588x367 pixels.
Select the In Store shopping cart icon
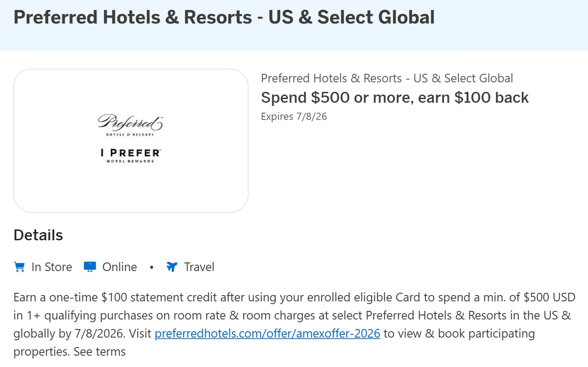tap(19, 267)
